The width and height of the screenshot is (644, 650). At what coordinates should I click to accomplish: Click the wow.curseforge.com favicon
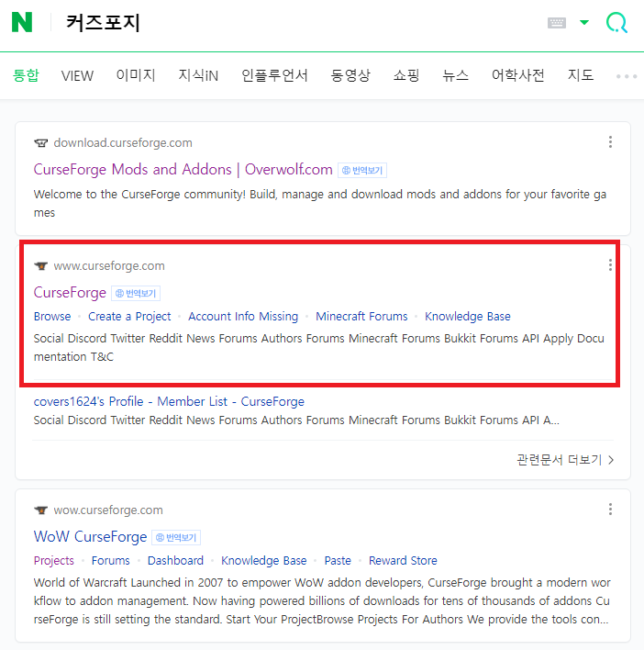click(41, 510)
